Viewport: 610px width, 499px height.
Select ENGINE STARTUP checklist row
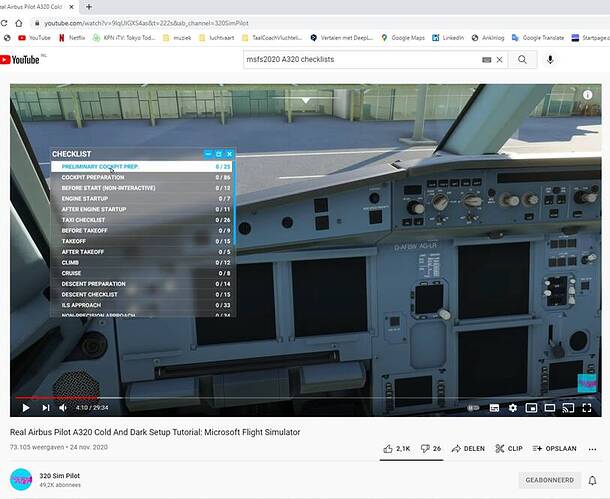(142, 199)
